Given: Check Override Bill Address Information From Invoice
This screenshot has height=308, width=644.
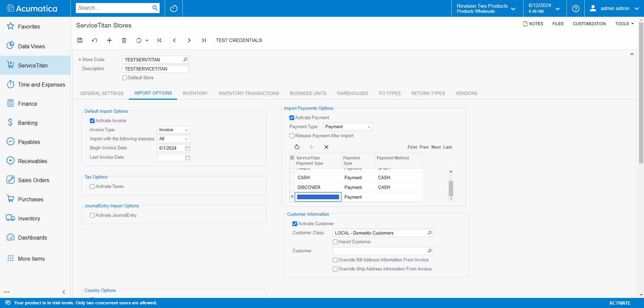Looking at the screenshot, I should pyautogui.click(x=335, y=260).
